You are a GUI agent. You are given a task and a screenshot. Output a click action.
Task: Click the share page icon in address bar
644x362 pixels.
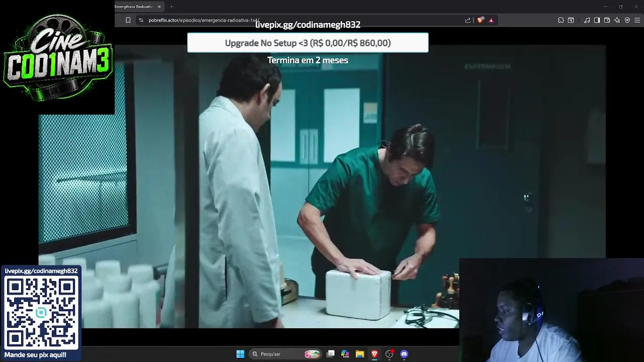[468, 20]
